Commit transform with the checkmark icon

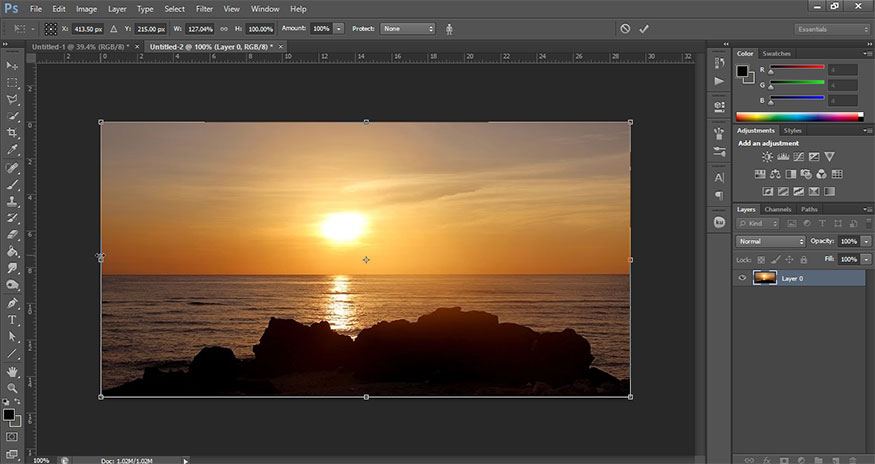[x=644, y=29]
